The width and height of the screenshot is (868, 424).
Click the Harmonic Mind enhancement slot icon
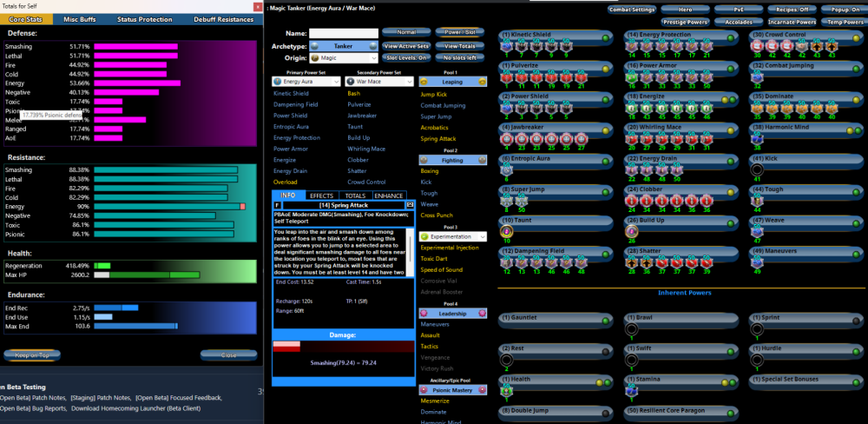click(x=757, y=139)
